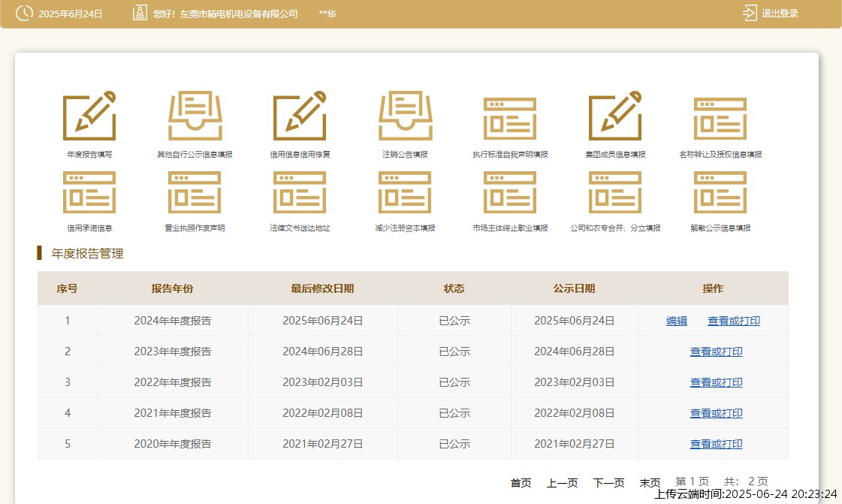The width and height of the screenshot is (842, 504).
Task: Go to 下一页 next page
Action: [x=609, y=483]
